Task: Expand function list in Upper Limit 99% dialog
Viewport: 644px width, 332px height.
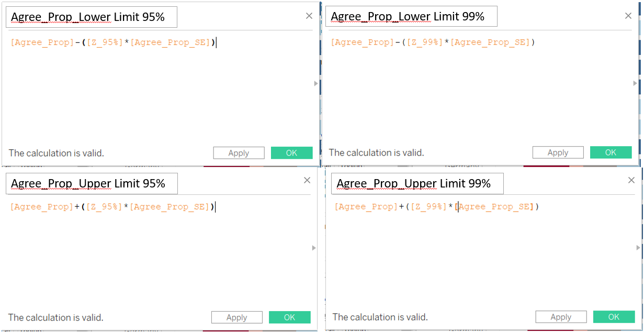Action: 638,248
